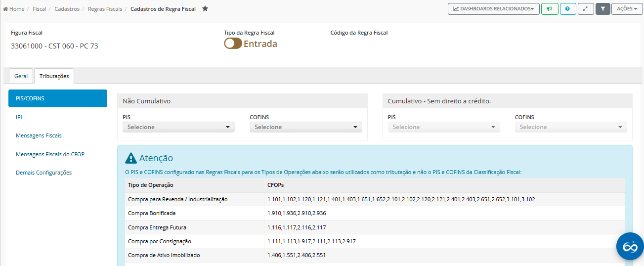Open the Não Cumulativo PIS select
644x266 pixels.
178,127
